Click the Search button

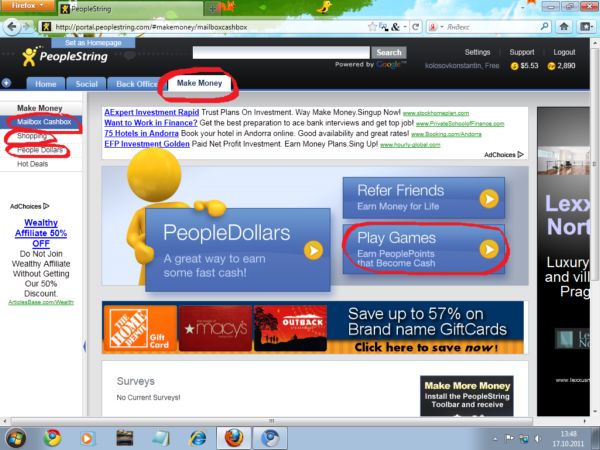pyautogui.click(x=389, y=52)
